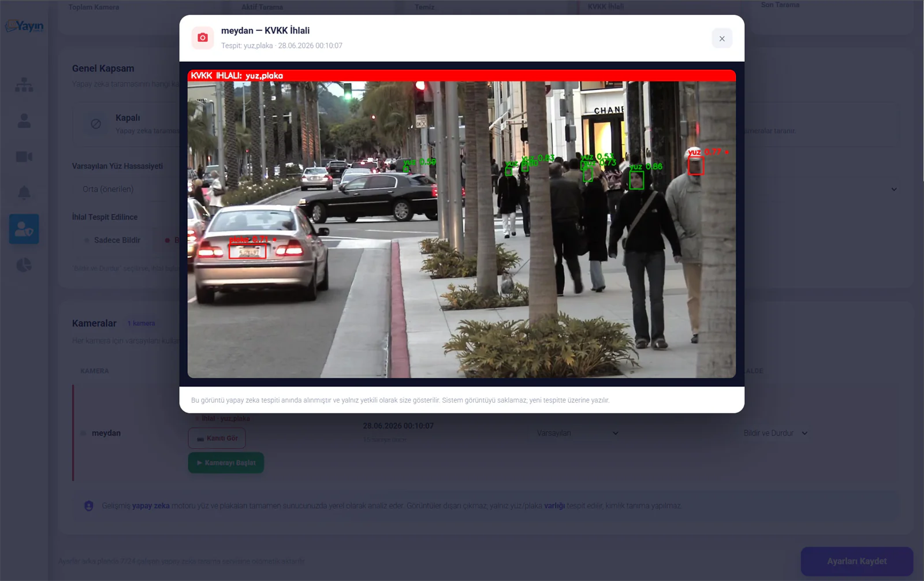
Task: Click the 1 kamera count badge
Action: click(x=141, y=323)
